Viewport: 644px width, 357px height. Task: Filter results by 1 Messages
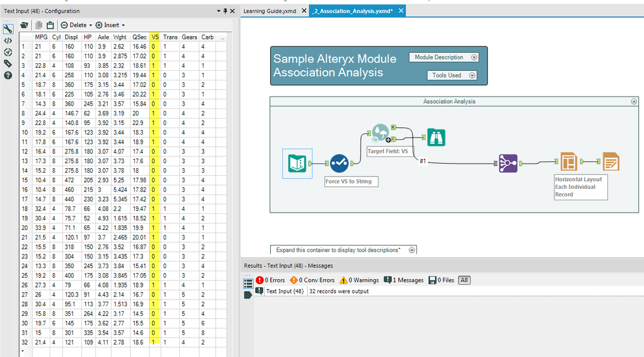(404, 280)
